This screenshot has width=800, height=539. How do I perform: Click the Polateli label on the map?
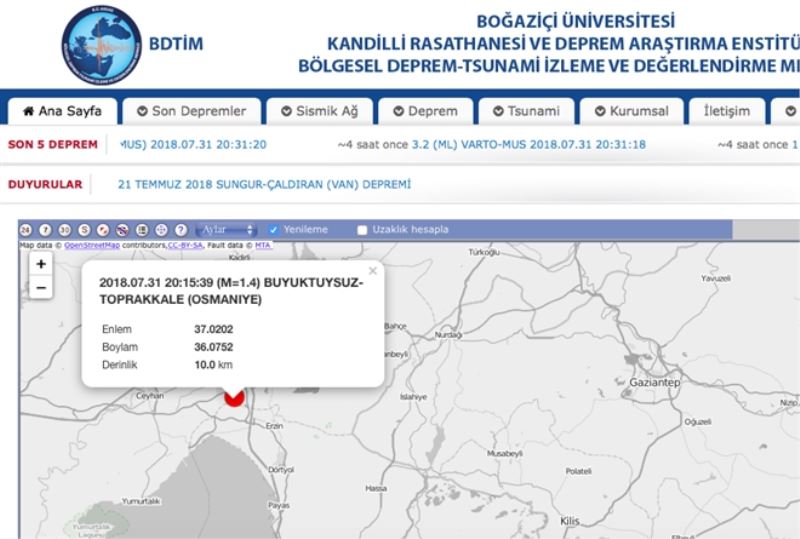tap(579, 471)
